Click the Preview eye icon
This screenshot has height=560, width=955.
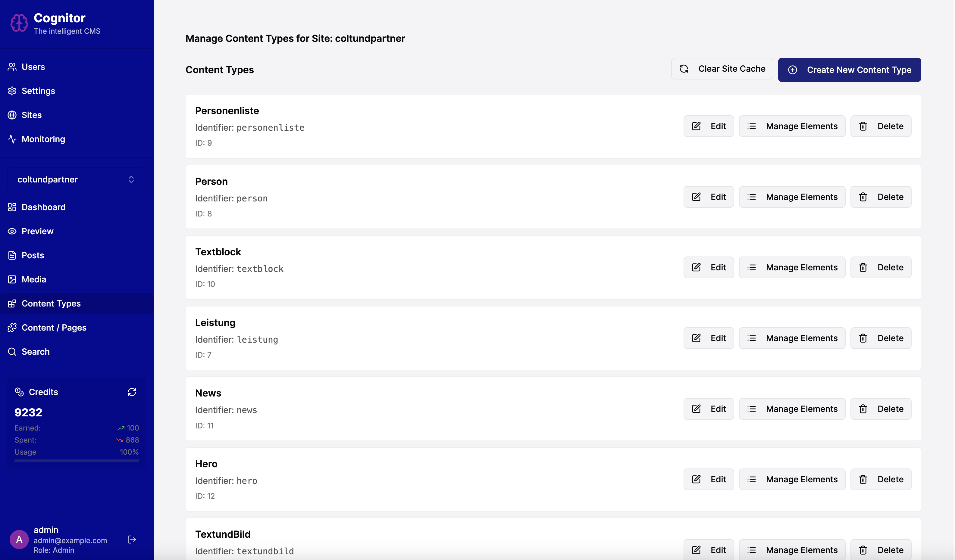tap(11, 231)
